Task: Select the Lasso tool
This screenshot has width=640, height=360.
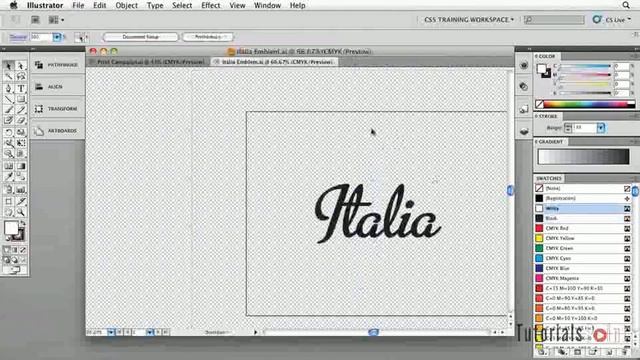Action: 21,76
